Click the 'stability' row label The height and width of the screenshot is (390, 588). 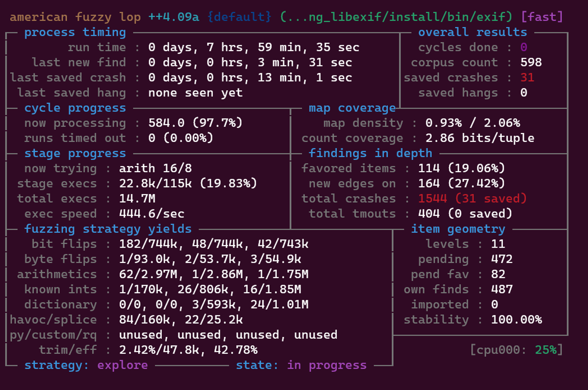[436, 320]
